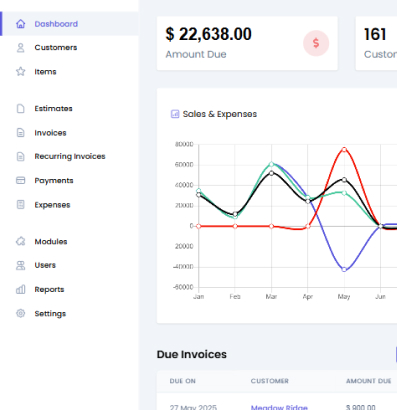Click the red line May peak point
This screenshot has height=410, width=397.
point(344,149)
